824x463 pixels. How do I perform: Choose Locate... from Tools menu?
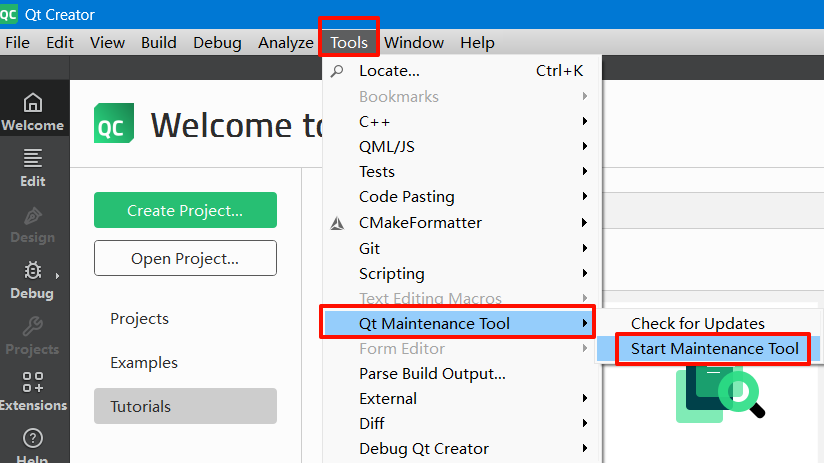click(x=462, y=71)
